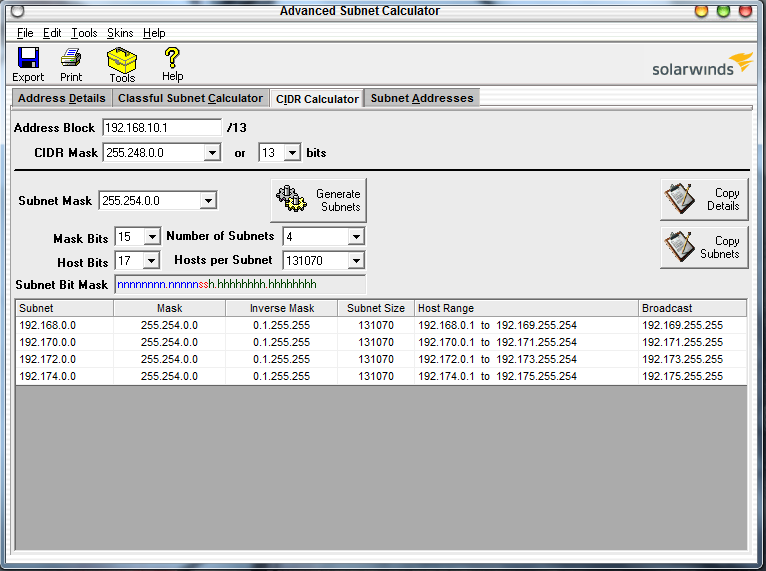Switch to the Subnet Addresses tab

(422, 98)
